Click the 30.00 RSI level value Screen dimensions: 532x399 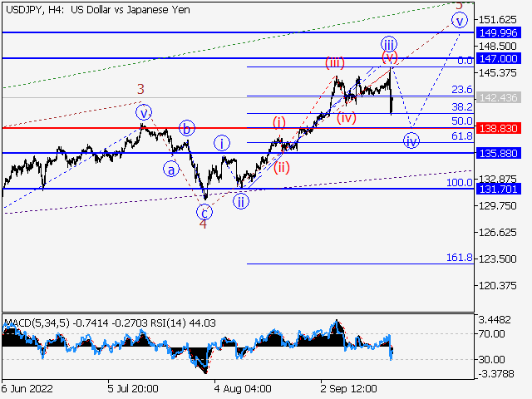tap(491, 359)
